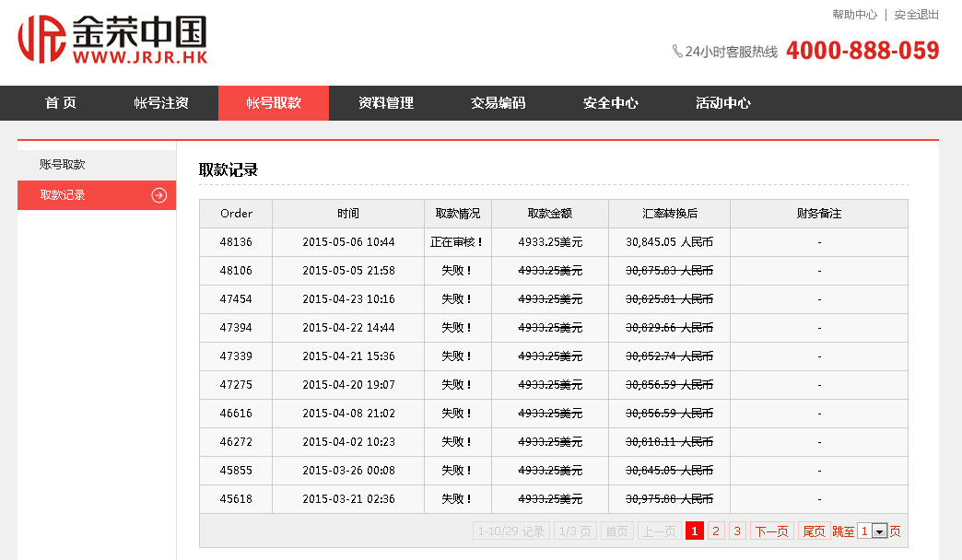Click the disabled 首页 pagination button
Screen dimensions: 962x560
(x=617, y=531)
